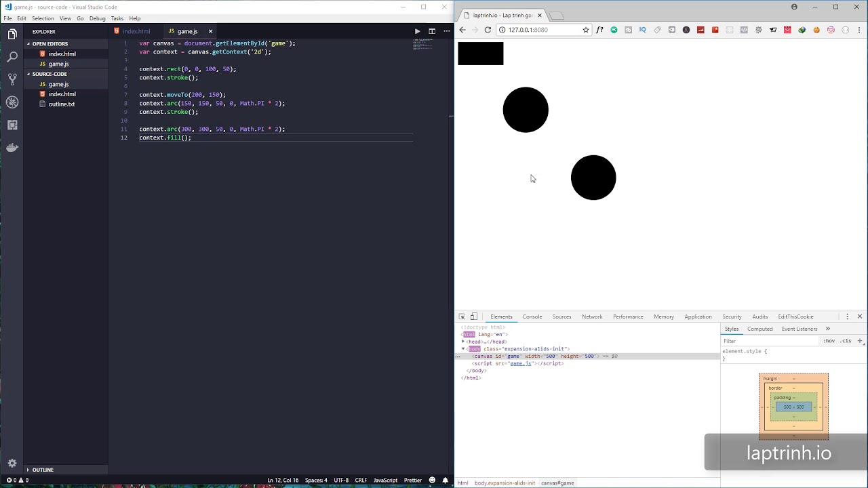Close the DevTools panel
This screenshot has height=488, width=868.
pos(860,317)
